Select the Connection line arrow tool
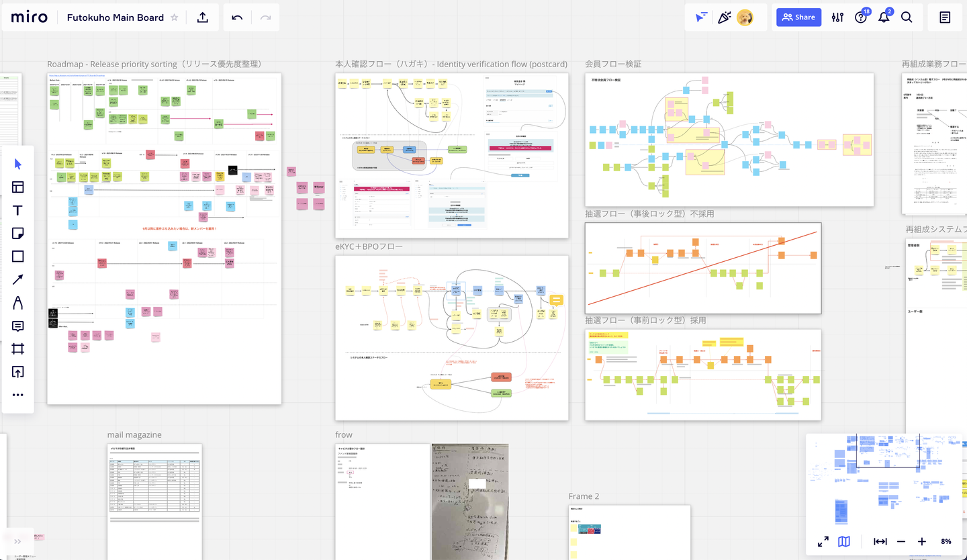This screenshot has width=967, height=560. 18,279
